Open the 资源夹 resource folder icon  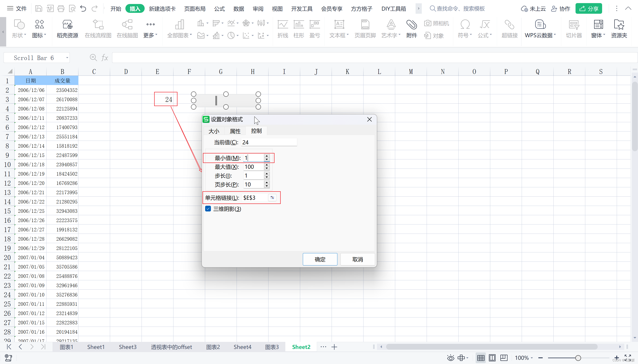(x=619, y=29)
